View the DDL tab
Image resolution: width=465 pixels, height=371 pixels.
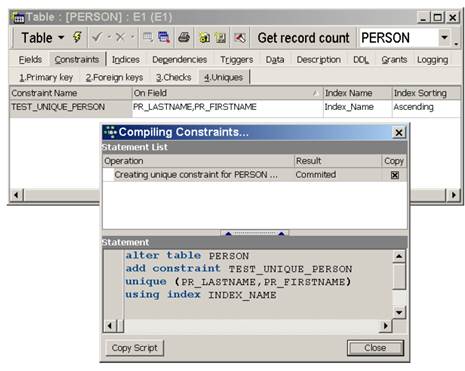[361, 60]
